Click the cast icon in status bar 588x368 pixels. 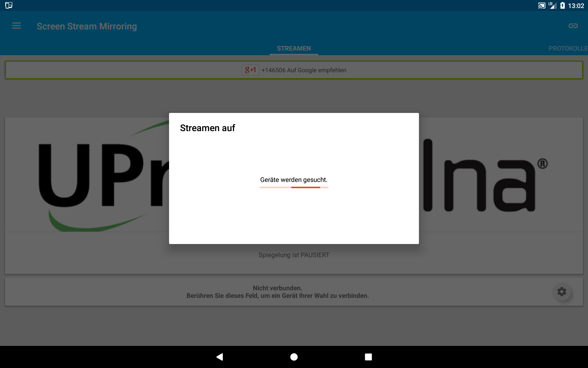pos(542,5)
